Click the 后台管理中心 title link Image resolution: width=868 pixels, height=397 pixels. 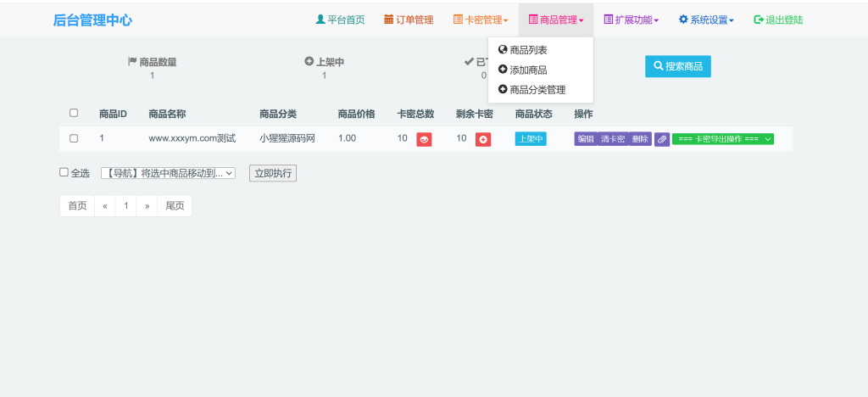[92, 20]
